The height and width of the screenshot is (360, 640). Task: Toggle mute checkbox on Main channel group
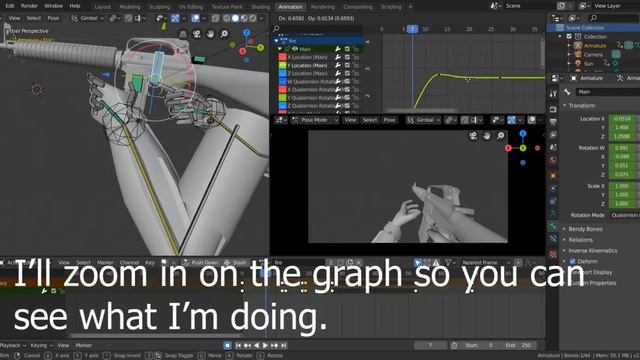click(x=347, y=49)
